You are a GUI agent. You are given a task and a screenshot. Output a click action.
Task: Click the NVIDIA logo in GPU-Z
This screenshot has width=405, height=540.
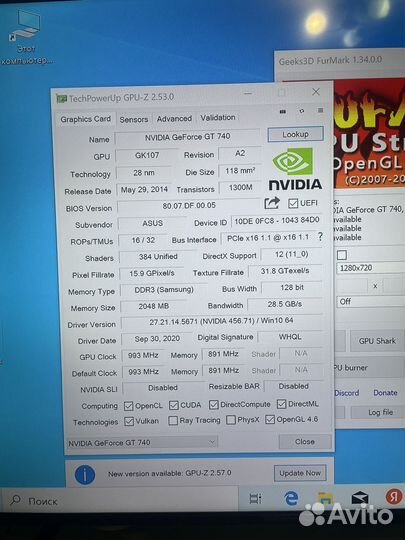coord(295,169)
